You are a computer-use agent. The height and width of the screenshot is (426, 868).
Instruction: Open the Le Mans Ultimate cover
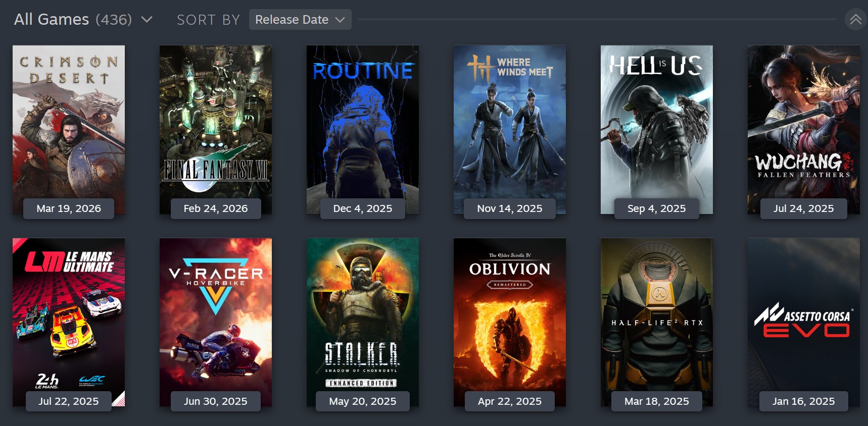(69, 322)
